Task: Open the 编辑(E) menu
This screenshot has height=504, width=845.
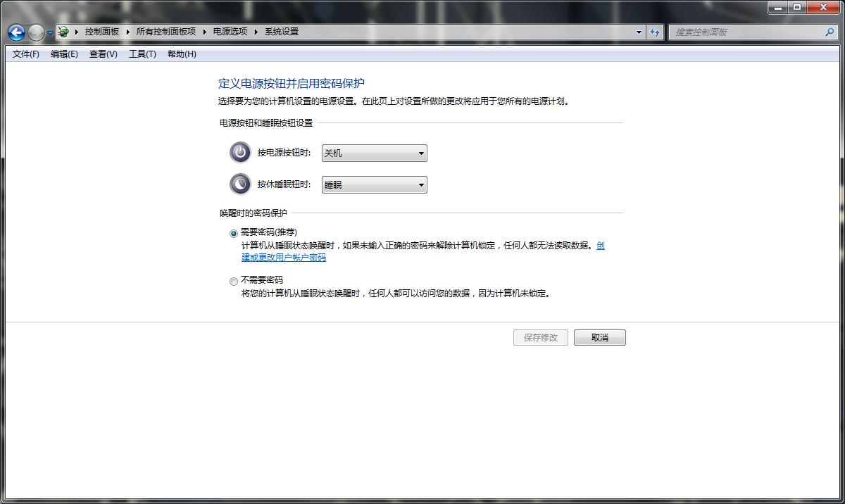Action: click(64, 54)
